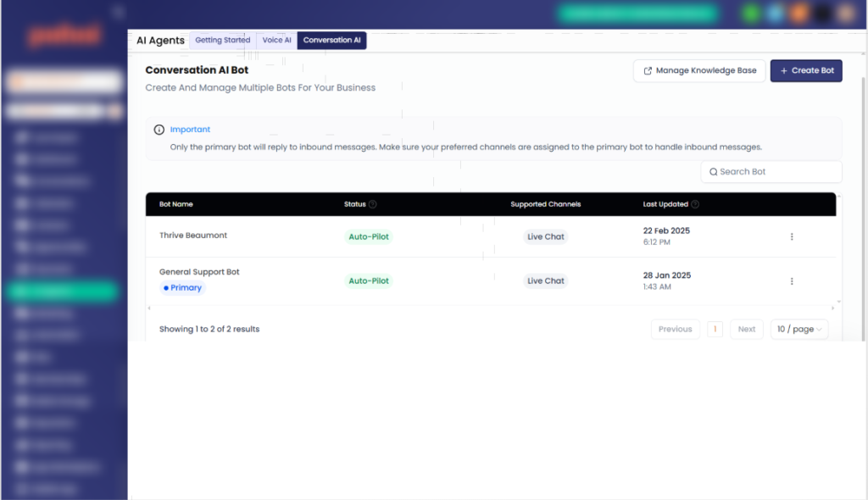Go to Next results page
This screenshot has width=868, height=500.
pyautogui.click(x=746, y=329)
